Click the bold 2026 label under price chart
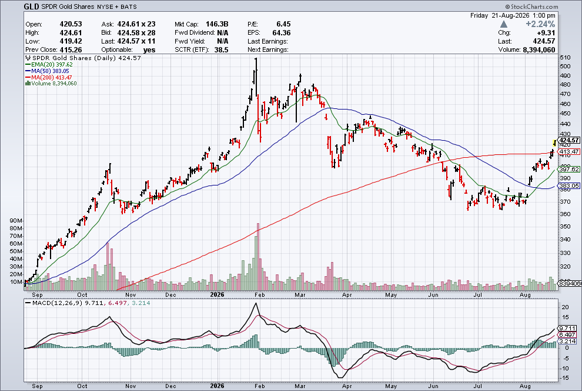The width and height of the screenshot is (582, 391). tap(217, 294)
